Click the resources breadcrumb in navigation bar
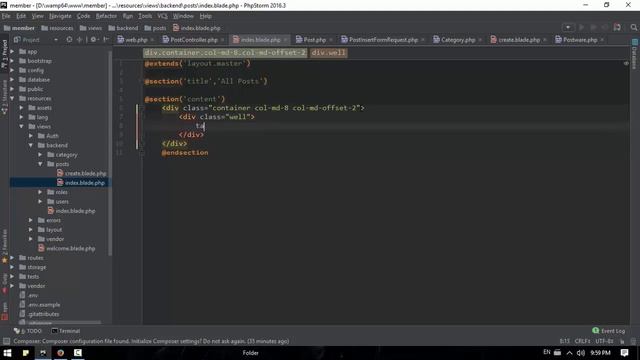This screenshot has width=640, height=360. point(57,28)
